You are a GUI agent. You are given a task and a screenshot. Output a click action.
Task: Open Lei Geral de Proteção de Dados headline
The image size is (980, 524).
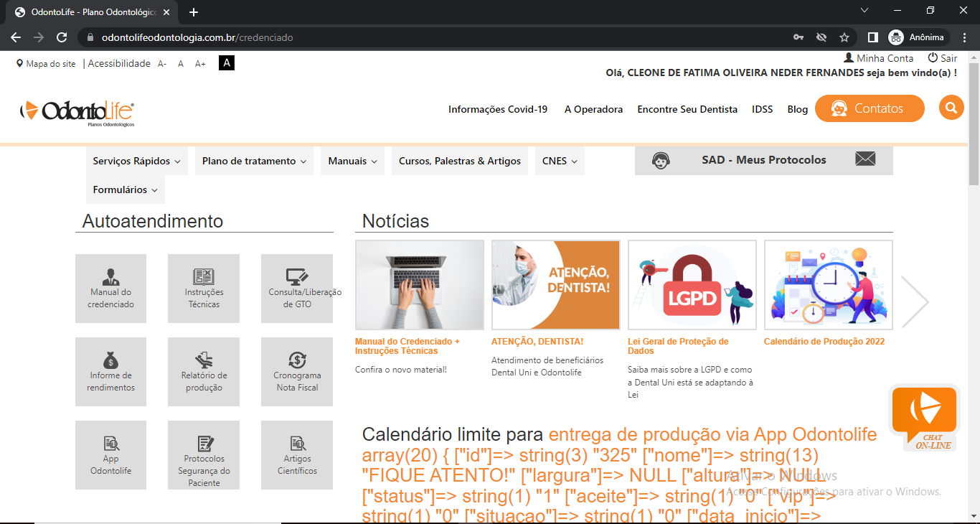point(678,346)
